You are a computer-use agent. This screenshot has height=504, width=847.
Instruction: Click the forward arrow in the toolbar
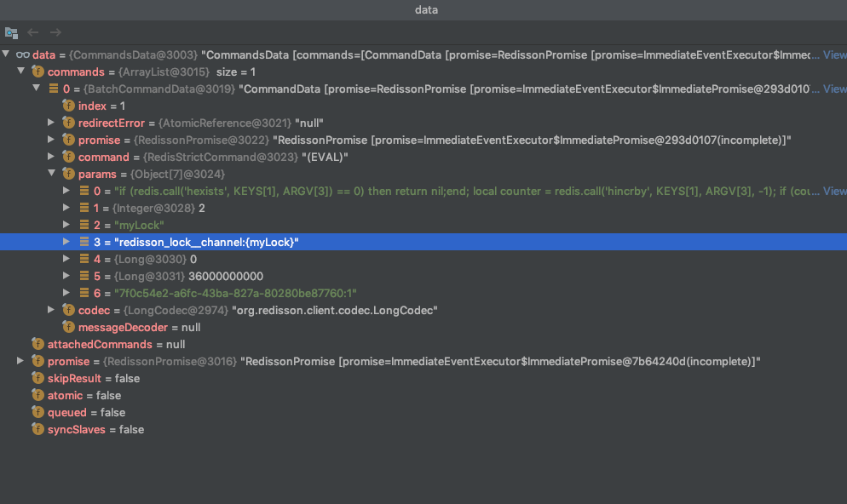[55, 32]
